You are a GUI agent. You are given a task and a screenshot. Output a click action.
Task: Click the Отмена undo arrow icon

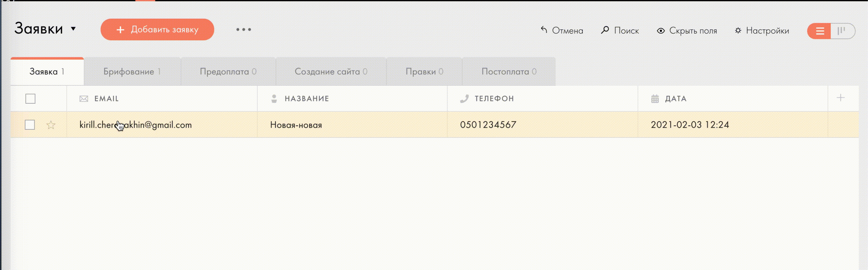[x=544, y=30]
